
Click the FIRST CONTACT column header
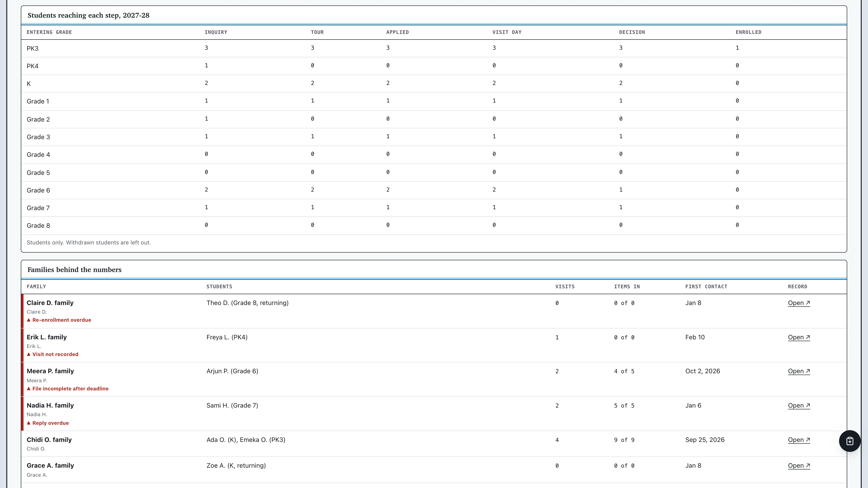pyautogui.click(x=706, y=287)
